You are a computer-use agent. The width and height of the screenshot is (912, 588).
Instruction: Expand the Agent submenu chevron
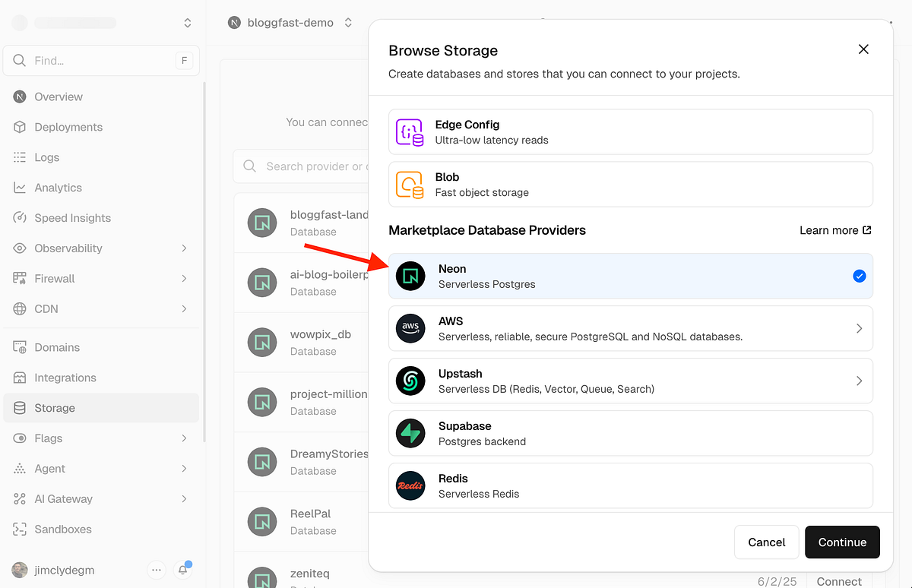184,469
